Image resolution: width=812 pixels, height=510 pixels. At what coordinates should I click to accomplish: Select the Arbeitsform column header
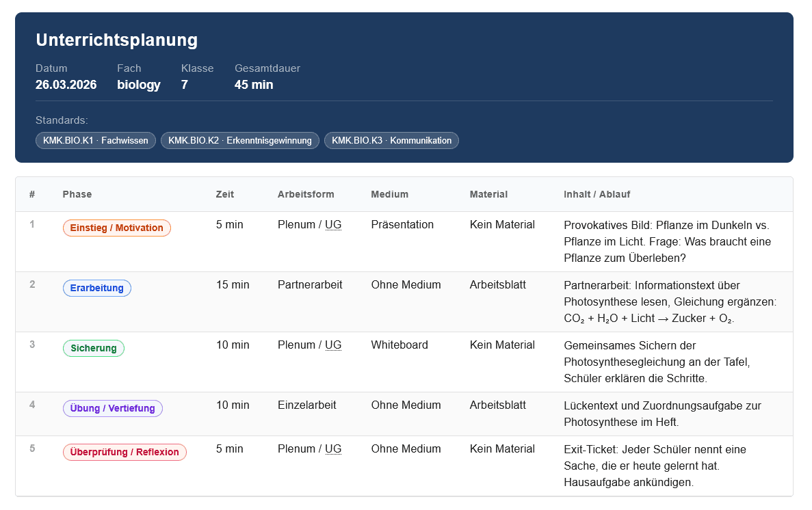coord(306,194)
